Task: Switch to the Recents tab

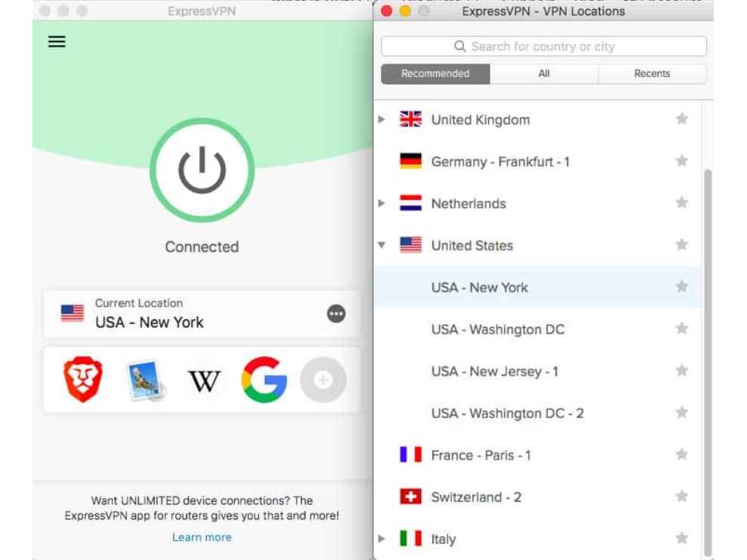Action: tap(652, 74)
